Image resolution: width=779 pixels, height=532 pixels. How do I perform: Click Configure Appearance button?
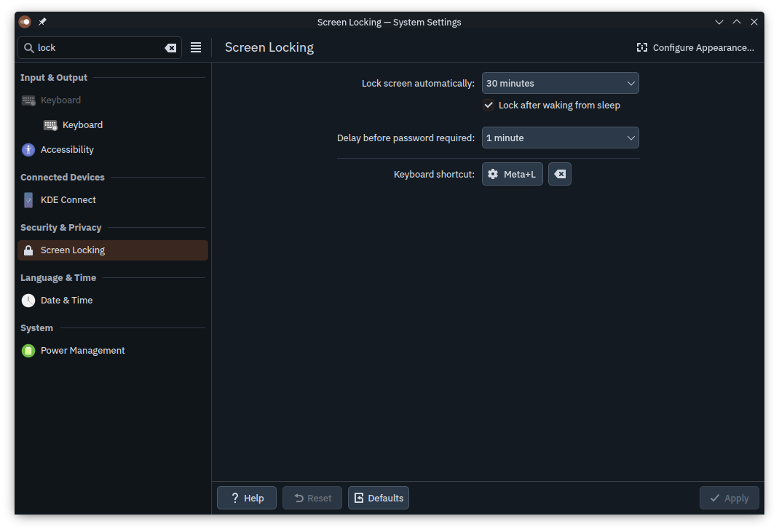point(695,48)
